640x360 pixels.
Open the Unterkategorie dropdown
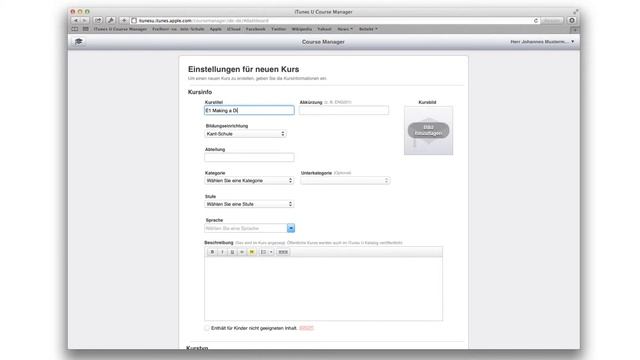tap(345, 180)
